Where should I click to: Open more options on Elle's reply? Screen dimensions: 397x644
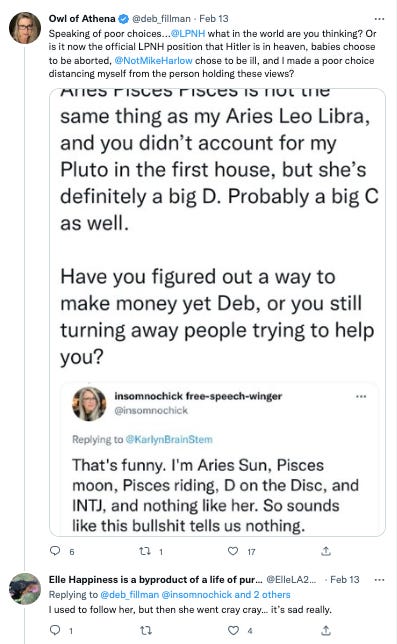(x=380, y=580)
